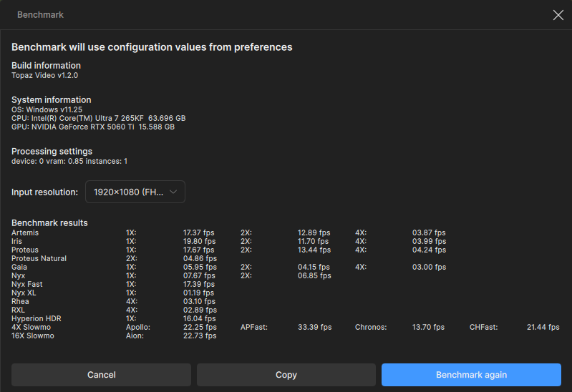Open the Input resolution dropdown

click(135, 192)
